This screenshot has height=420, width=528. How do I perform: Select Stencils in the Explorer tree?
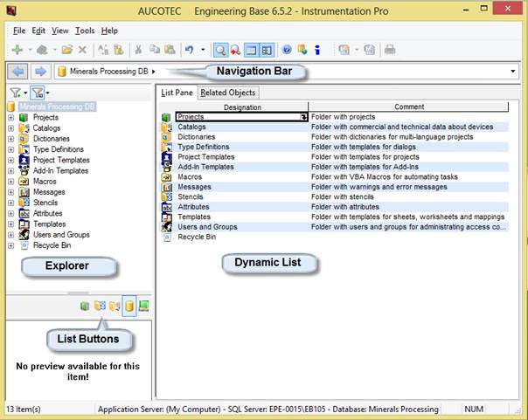coord(45,203)
